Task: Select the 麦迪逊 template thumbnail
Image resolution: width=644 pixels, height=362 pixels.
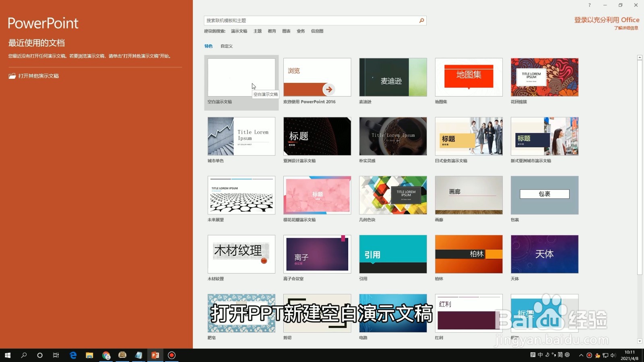Action: (393, 77)
